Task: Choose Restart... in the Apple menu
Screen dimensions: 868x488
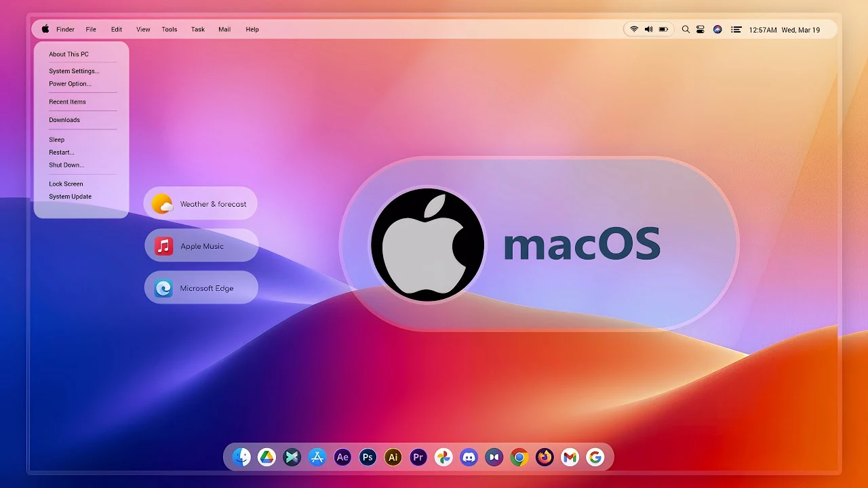Action: tap(62, 152)
